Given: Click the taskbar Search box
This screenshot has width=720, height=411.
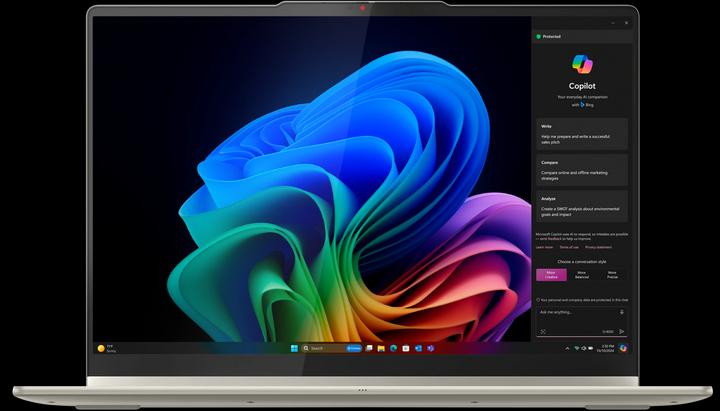Looking at the screenshot, I should tap(332, 348).
